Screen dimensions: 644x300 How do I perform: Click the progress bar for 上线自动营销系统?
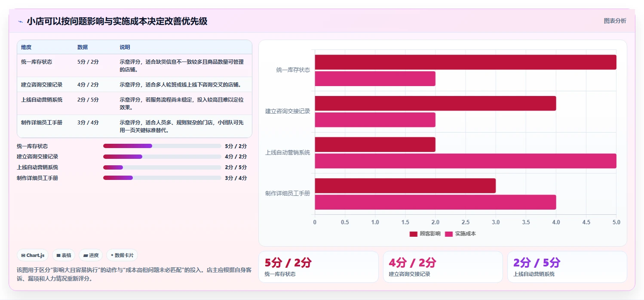(162, 167)
